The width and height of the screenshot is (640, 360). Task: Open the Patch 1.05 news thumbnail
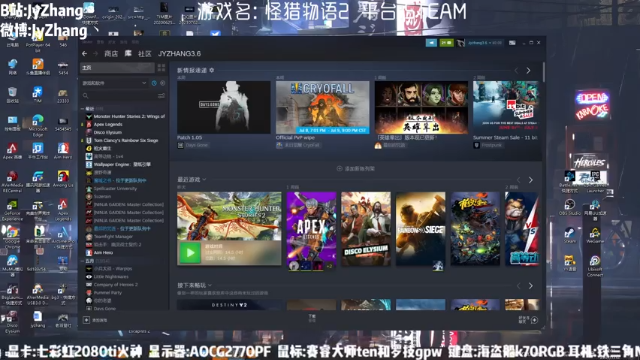click(x=224, y=107)
